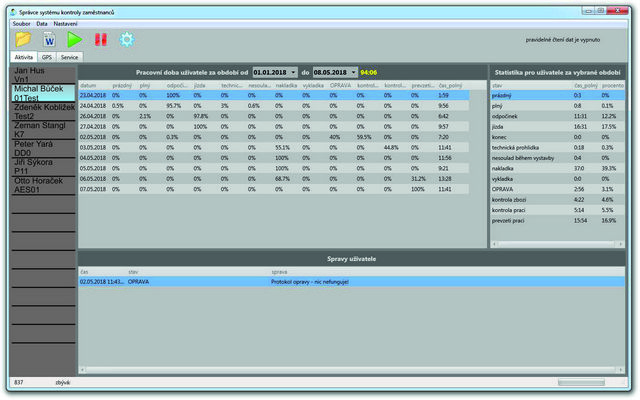The height and width of the screenshot is (400, 640).
Task: Minimize the application window
Action: (x=588, y=11)
